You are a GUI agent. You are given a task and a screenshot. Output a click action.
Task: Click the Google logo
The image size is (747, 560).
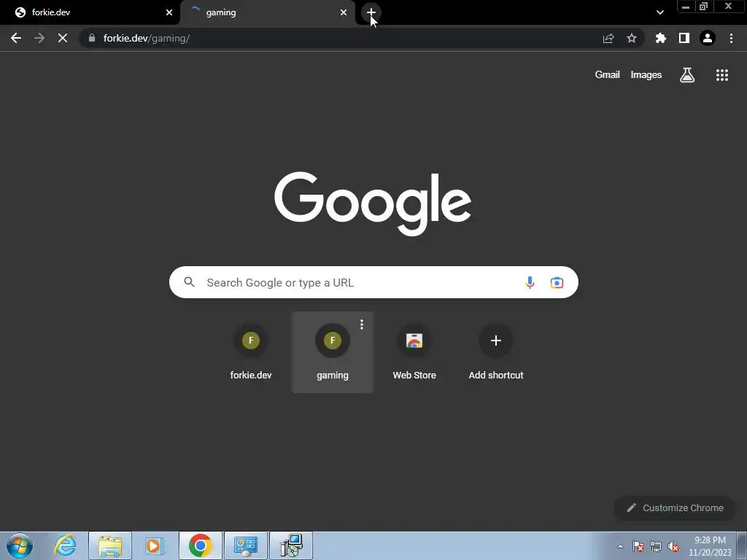(x=373, y=204)
